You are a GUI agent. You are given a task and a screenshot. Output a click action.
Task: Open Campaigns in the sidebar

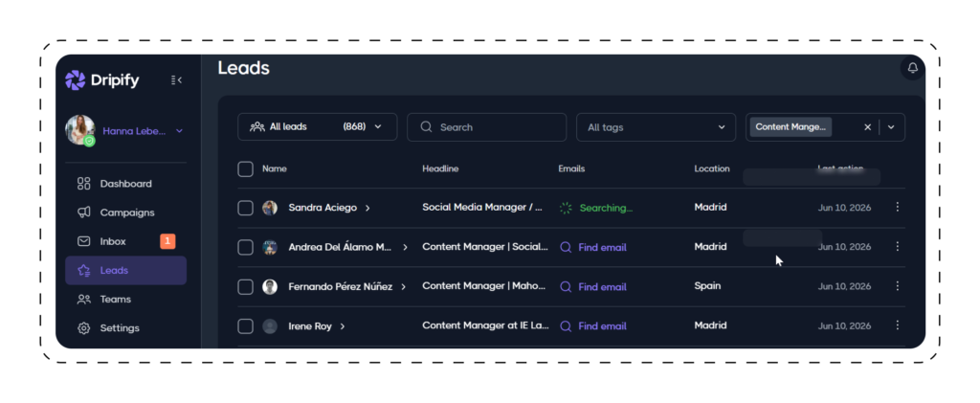point(125,213)
